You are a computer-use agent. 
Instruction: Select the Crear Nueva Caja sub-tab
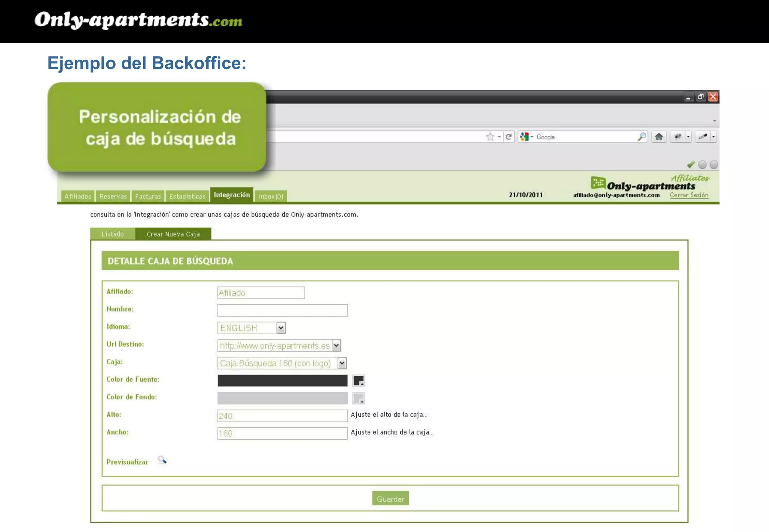coord(173,234)
